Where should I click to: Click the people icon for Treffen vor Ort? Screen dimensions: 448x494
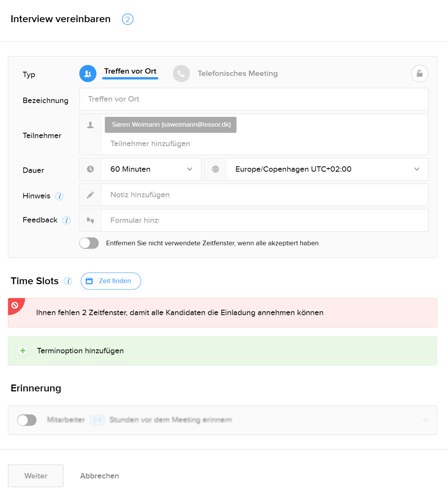click(x=88, y=74)
